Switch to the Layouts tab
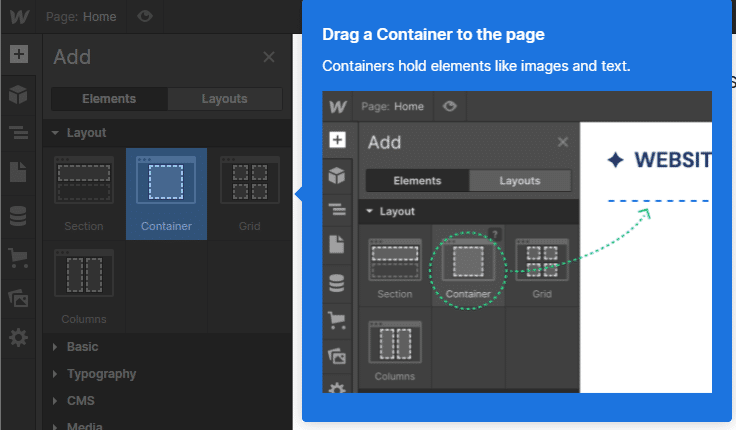This screenshot has height=430, width=736. pos(224,99)
